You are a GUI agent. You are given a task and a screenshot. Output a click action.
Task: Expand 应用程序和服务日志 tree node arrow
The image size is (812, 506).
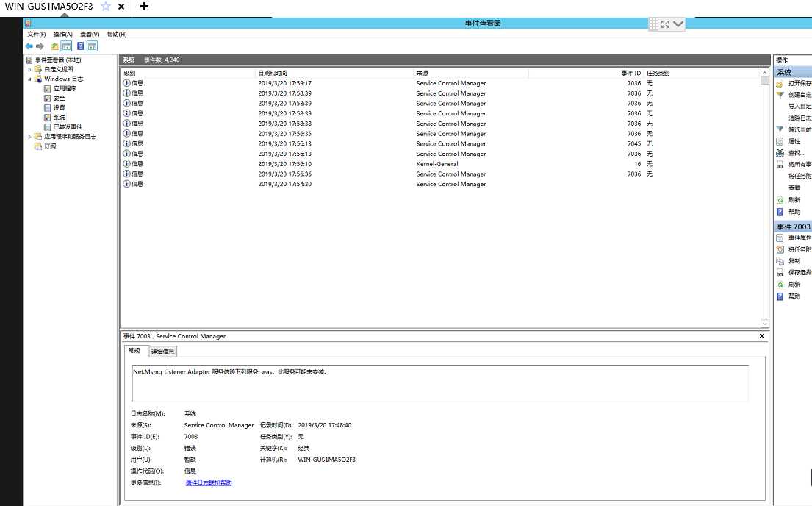(29, 137)
